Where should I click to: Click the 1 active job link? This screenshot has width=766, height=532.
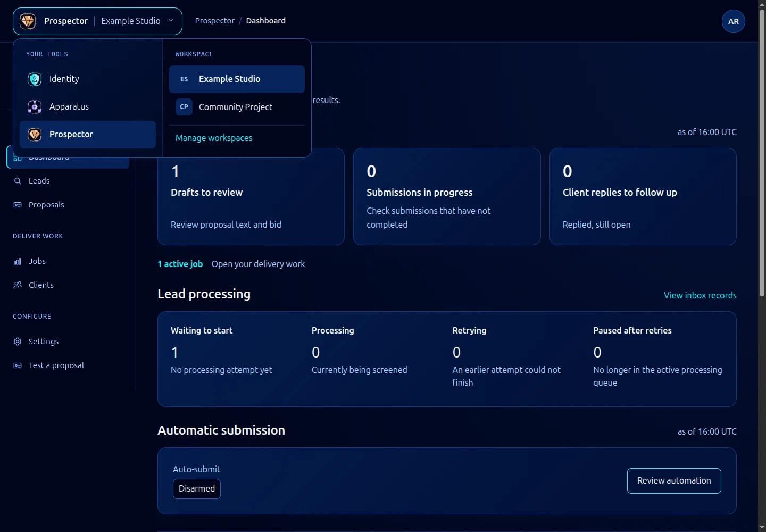[x=180, y=264]
